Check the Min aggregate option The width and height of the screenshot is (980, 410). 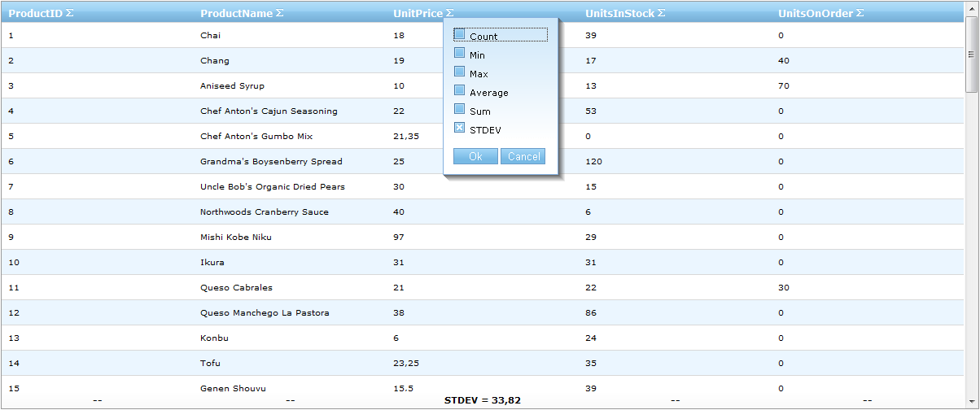point(459,54)
